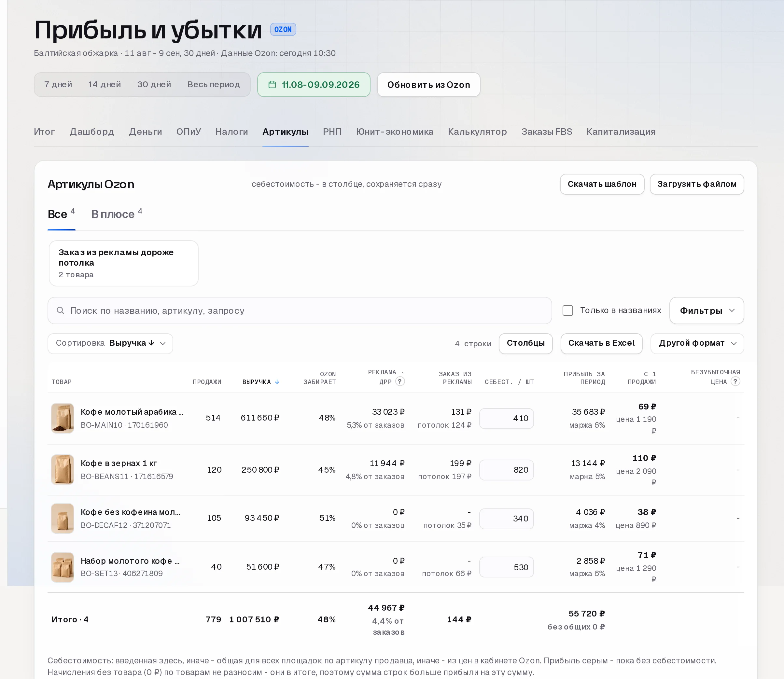Enable Только в названиях checkbox
Screen dimensions: 784x679
click(567, 310)
